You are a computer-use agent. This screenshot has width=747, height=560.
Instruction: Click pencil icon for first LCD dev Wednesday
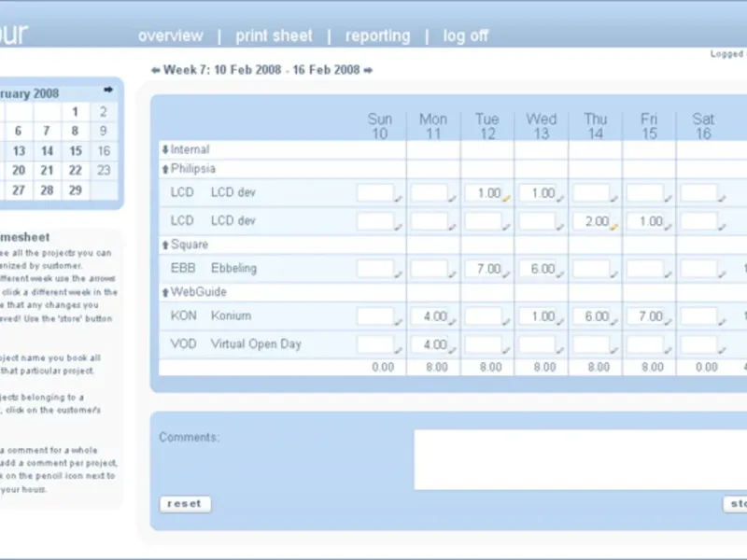click(560, 199)
